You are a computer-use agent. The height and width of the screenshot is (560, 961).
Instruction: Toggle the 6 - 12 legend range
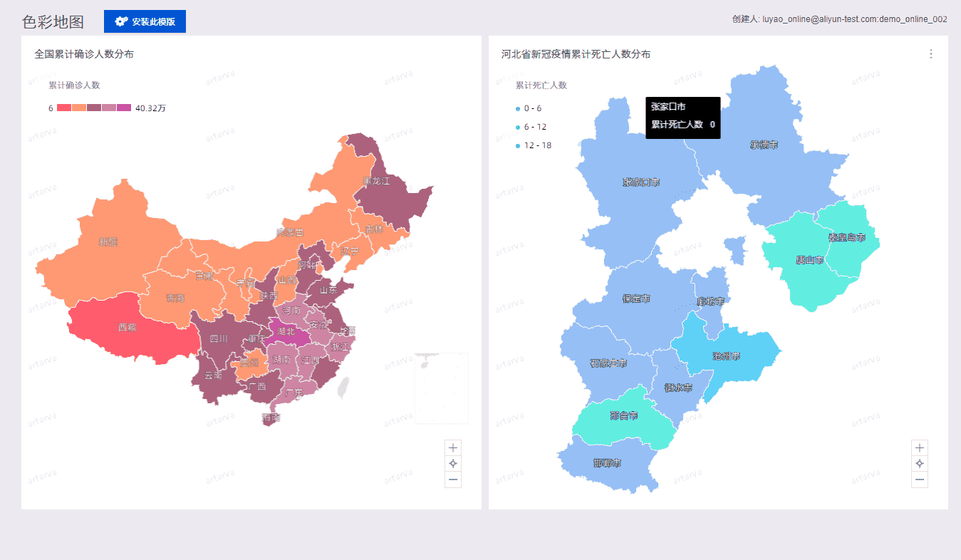(531, 127)
